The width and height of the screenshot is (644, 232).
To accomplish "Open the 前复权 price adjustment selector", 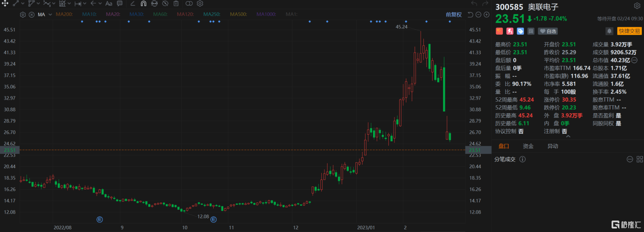I will point(454,14).
